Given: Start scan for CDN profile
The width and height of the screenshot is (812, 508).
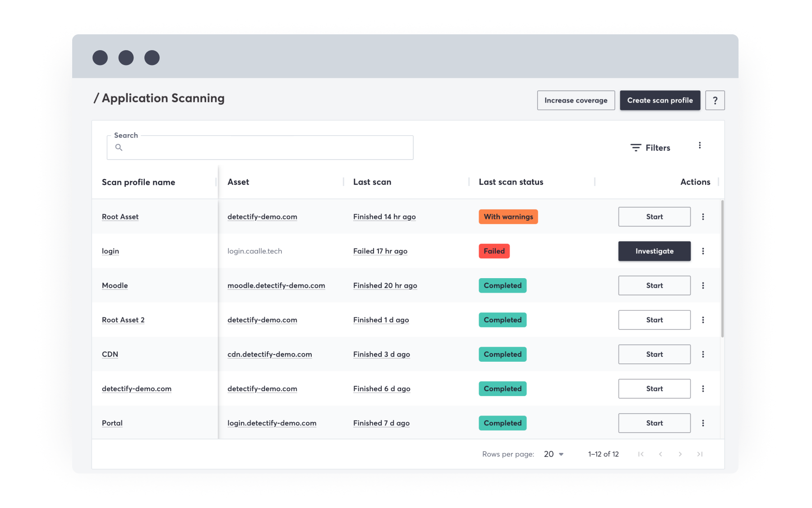Looking at the screenshot, I should (x=654, y=354).
